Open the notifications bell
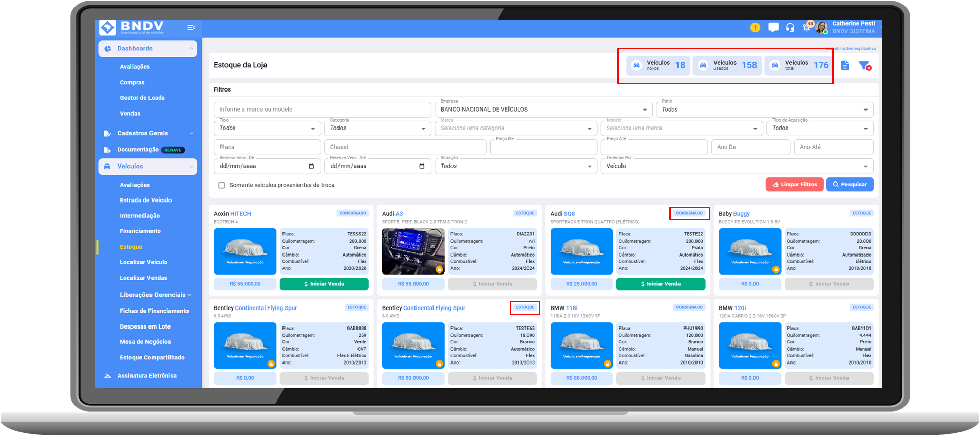 click(x=807, y=28)
